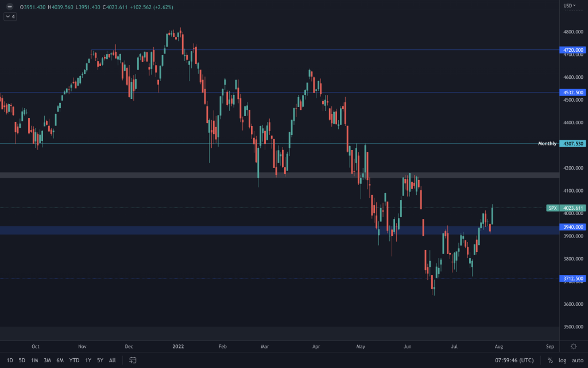Select the 1D date range
Screen dimensions: 588x368
tap(10, 361)
